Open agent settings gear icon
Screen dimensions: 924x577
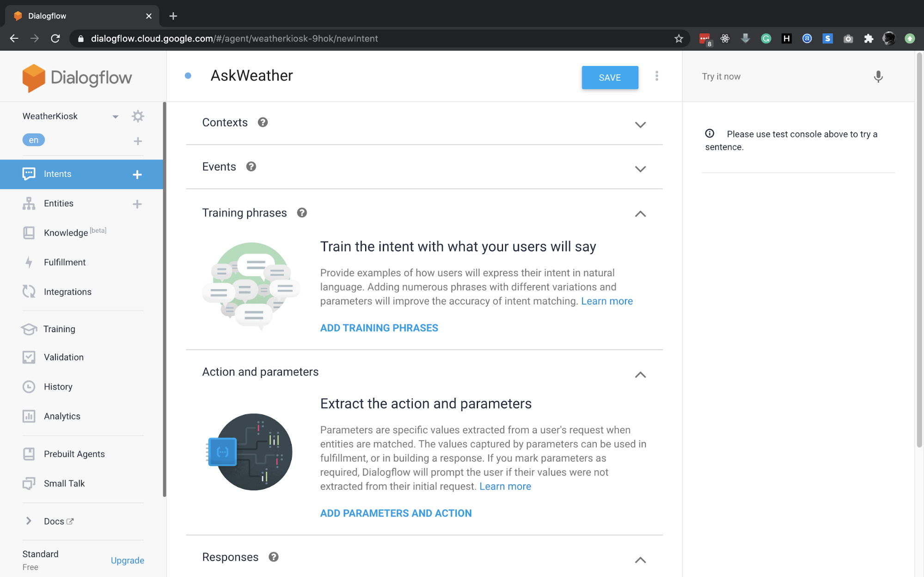(x=138, y=116)
